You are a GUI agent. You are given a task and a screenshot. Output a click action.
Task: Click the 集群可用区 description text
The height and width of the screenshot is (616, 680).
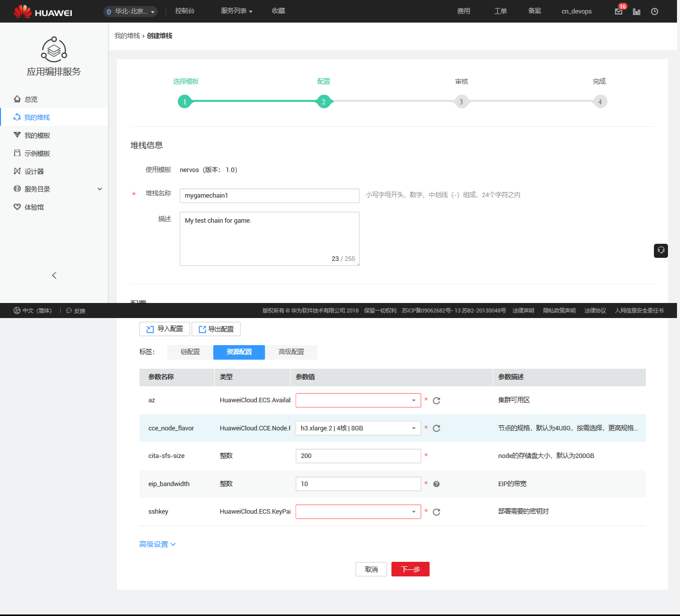click(x=514, y=400)
